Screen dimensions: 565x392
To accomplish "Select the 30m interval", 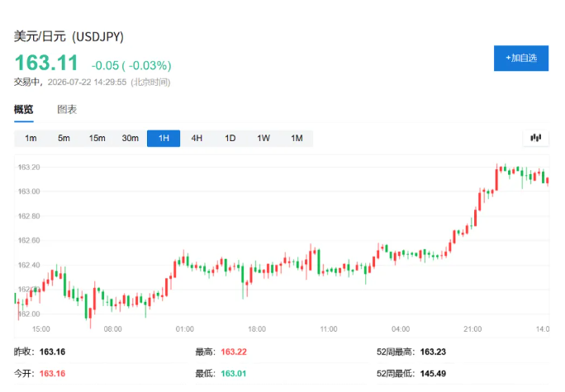I will tap(130, 138).
